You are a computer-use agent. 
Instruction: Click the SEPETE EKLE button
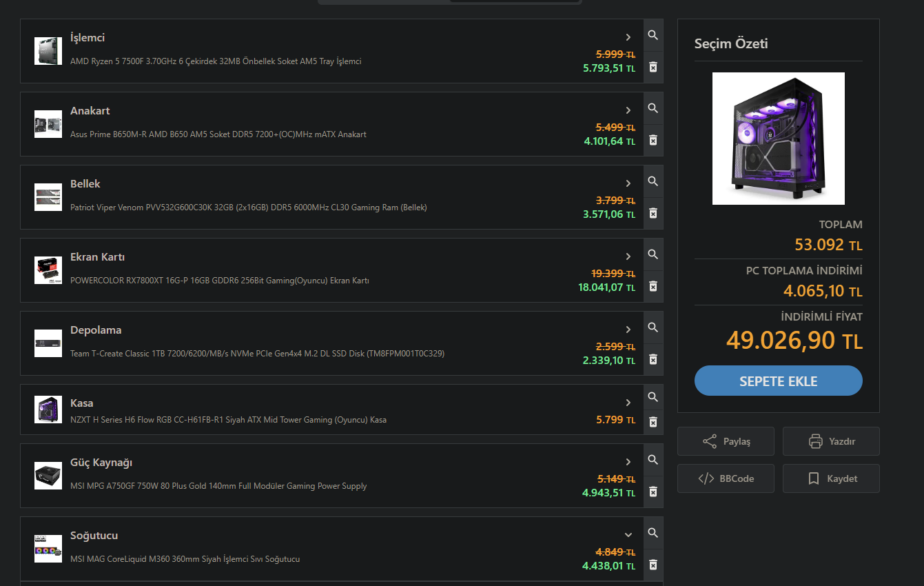[x=778, y=381]
